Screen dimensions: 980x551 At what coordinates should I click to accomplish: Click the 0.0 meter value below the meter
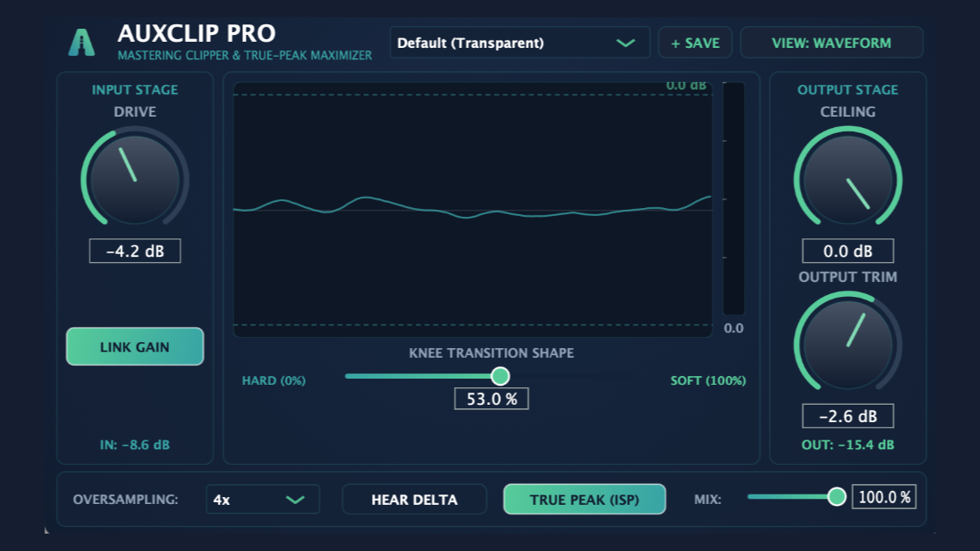tap(733, 328)
